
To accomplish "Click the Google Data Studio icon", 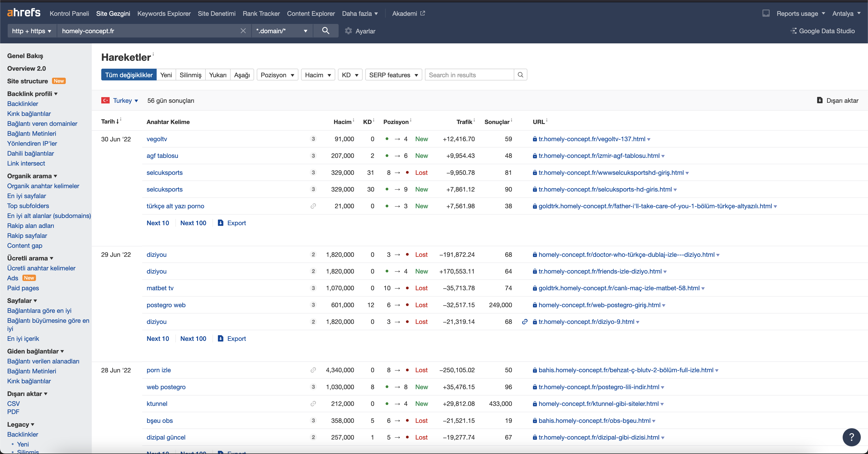I will coord(793,31).
